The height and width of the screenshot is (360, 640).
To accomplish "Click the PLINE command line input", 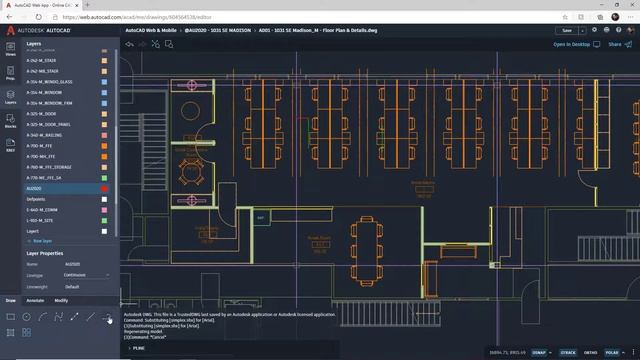I will point(233,348).
